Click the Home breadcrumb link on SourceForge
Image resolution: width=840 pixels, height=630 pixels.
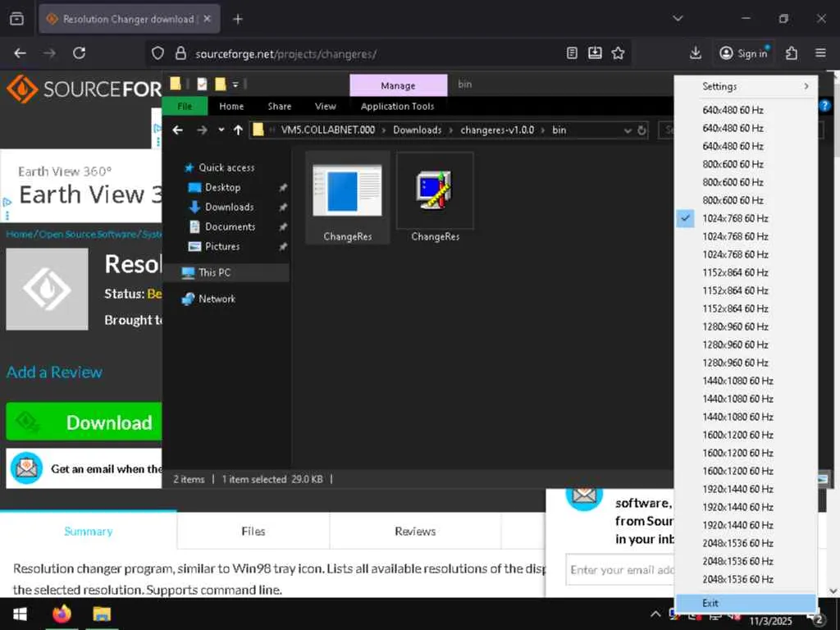click(20, 234)
